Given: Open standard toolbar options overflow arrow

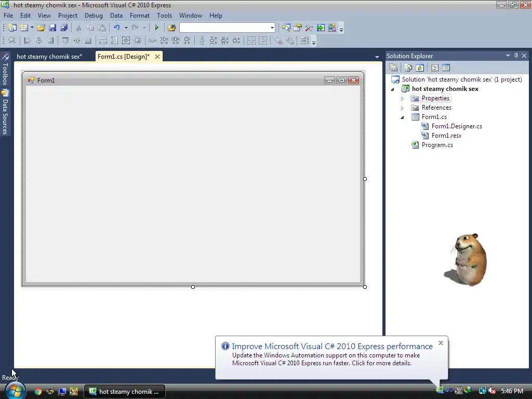Looking at the screenshot, I should 341,29.
